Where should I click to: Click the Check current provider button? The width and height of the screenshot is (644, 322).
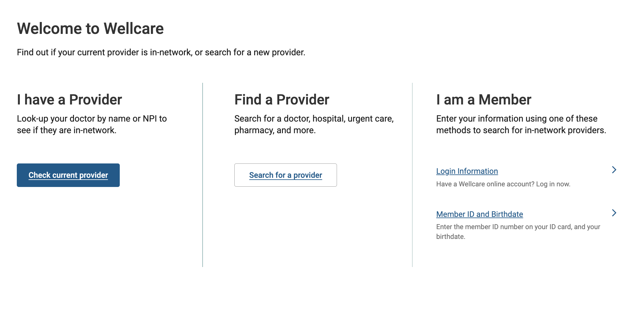68,175
